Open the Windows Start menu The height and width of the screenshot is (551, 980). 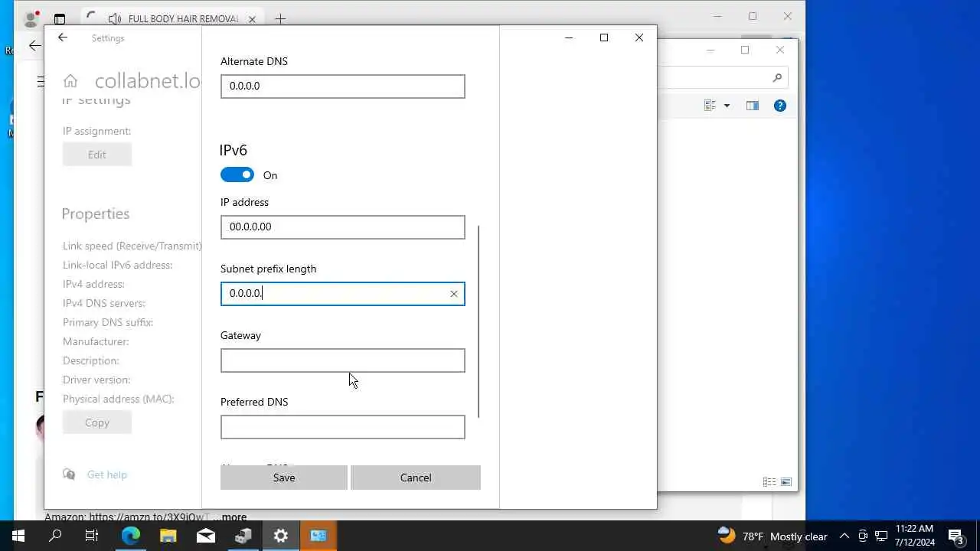[x=18, y=536]
